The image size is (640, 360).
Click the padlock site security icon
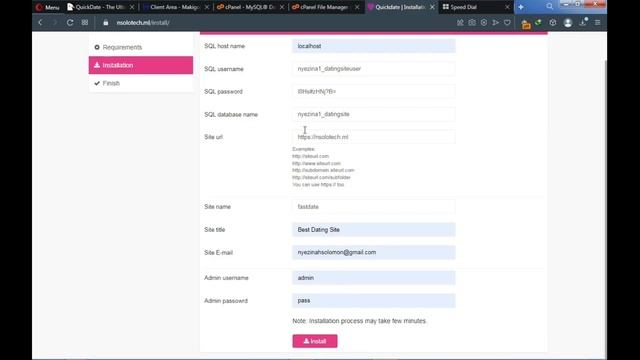(106, 23)
